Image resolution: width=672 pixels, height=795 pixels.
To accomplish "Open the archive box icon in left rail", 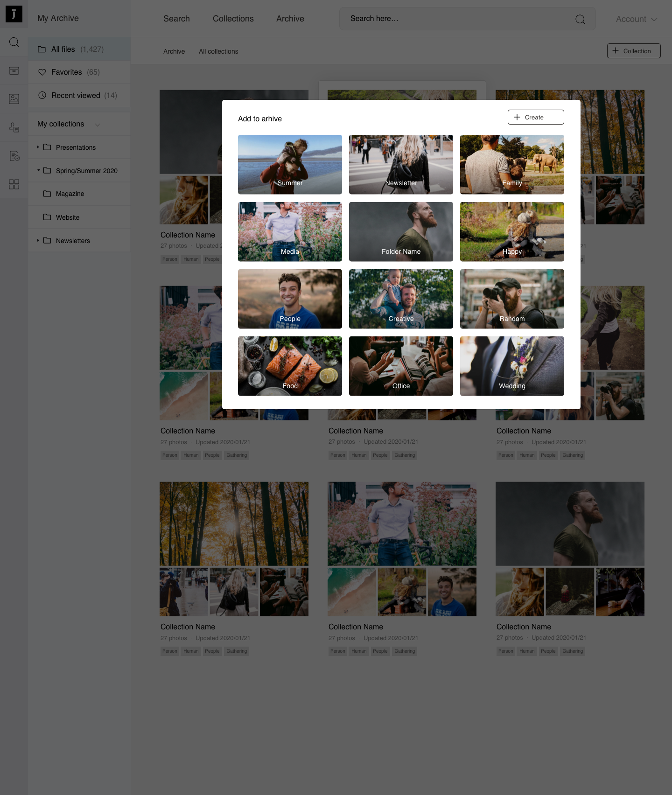I will [x=14, y=70].
